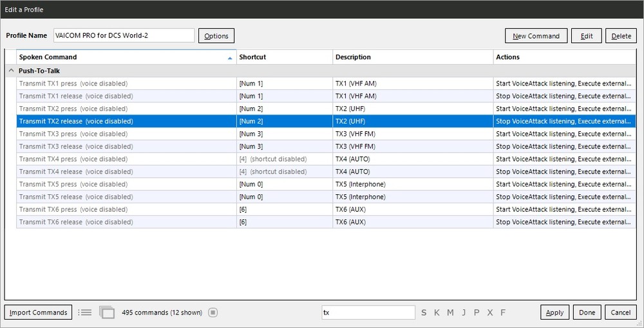The height and width of the screenshot is (328, 644).
Task: Select the Transmit TX1 release row
Action: click(326, 96)
